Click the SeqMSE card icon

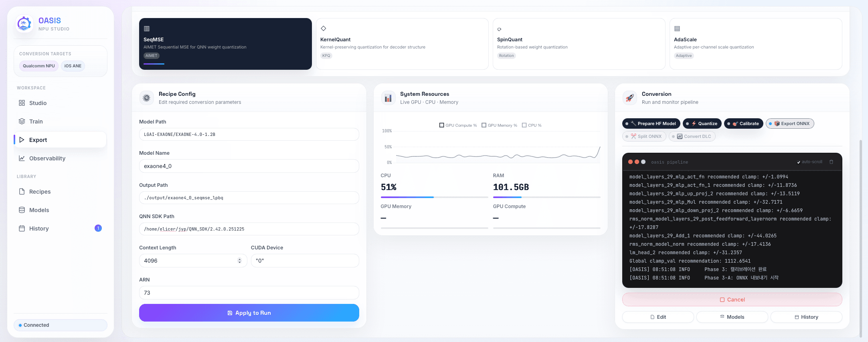tap(147, 28)
